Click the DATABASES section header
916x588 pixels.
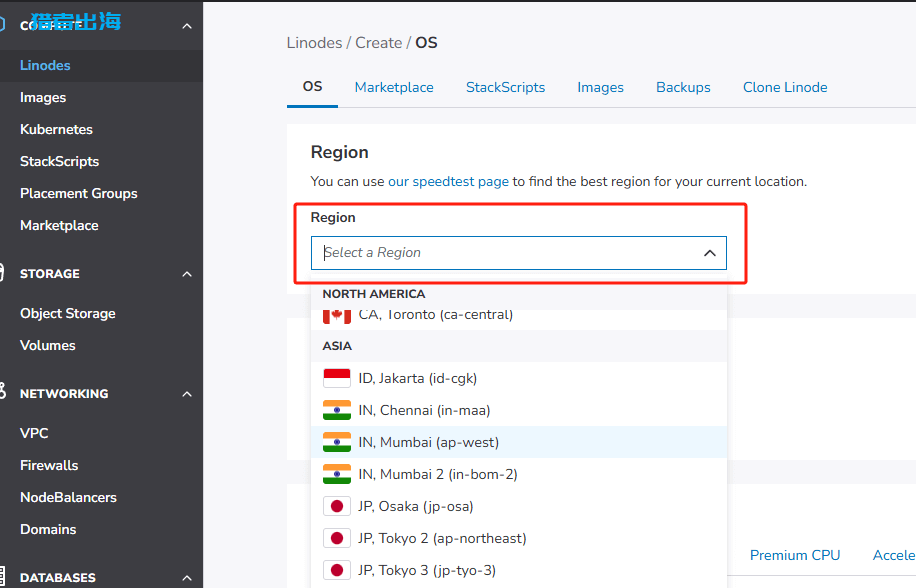click(x=58, y=578)
